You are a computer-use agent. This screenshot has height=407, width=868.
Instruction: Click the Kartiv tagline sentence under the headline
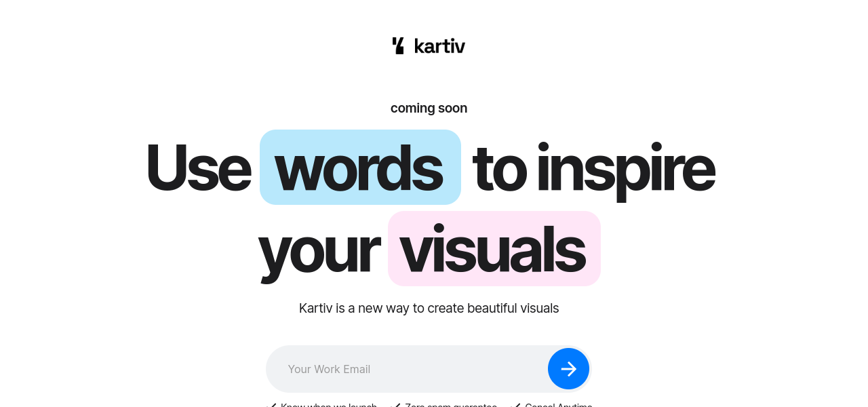pos(429,308)
